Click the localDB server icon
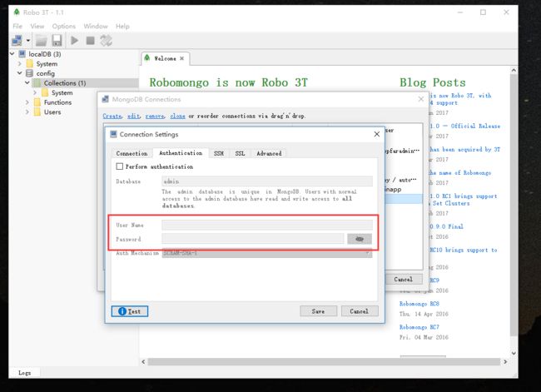541x392 pixels. [x=22, y=54]
